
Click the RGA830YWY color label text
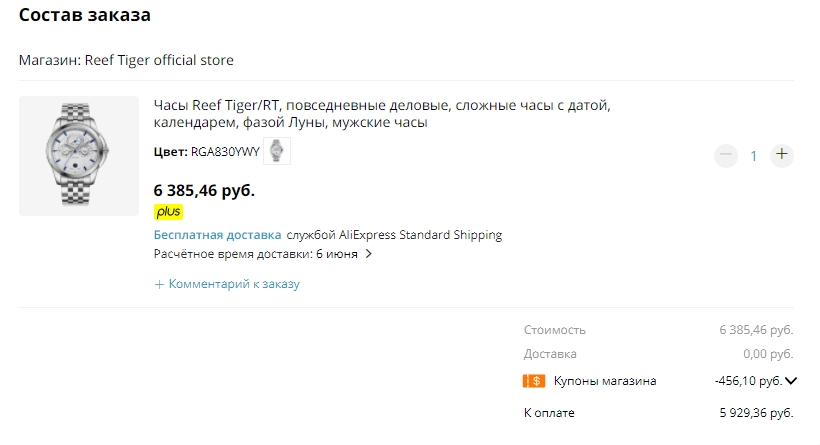(x=225, y=153)
